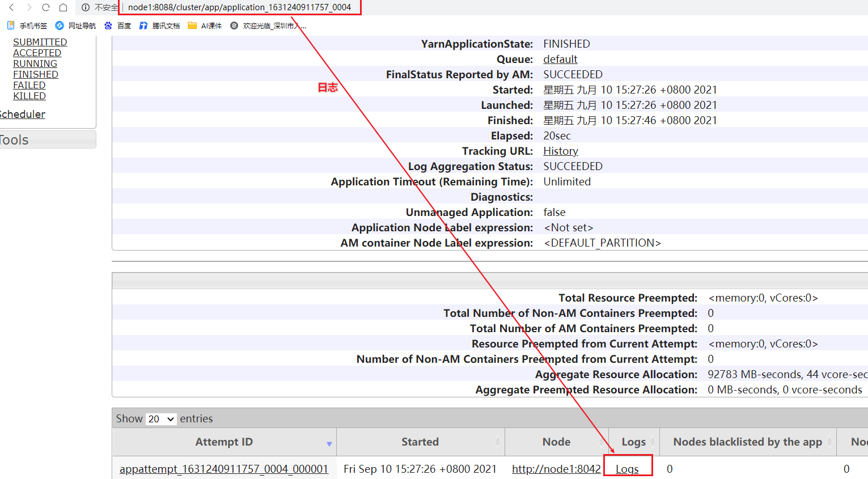The image size is (868, 479).
Task: Select the Finished time 15:27:46 value
Action: click(630, 120)
